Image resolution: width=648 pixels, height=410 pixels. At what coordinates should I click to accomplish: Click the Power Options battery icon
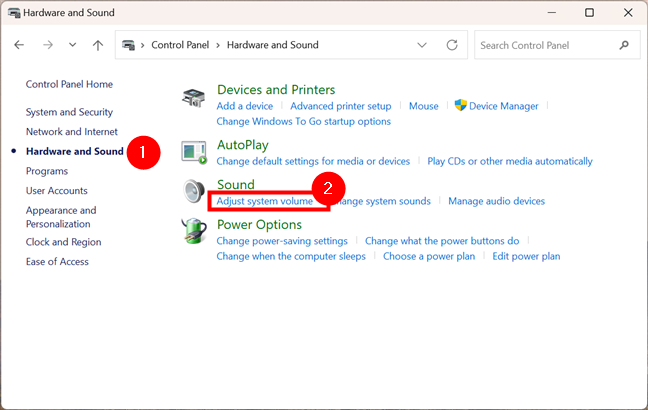tap(194, 231)
